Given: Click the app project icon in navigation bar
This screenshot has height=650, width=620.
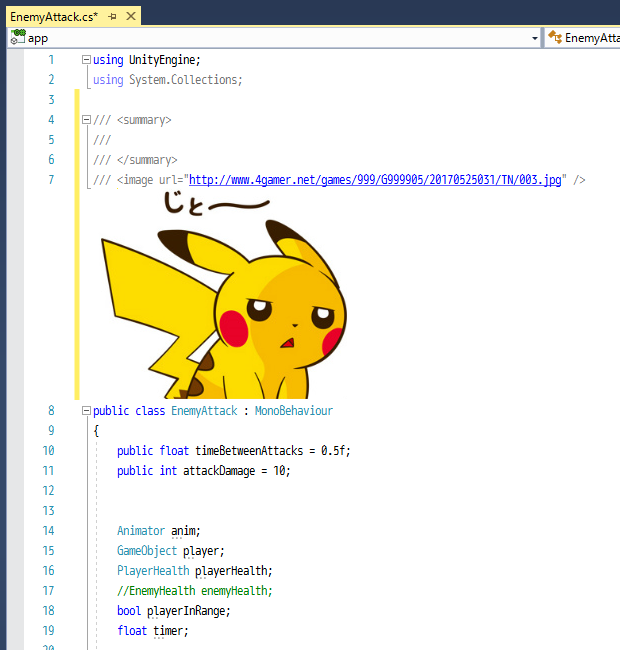Looking at the screenshot, I should pyautogui.click(x=17, y=37).
